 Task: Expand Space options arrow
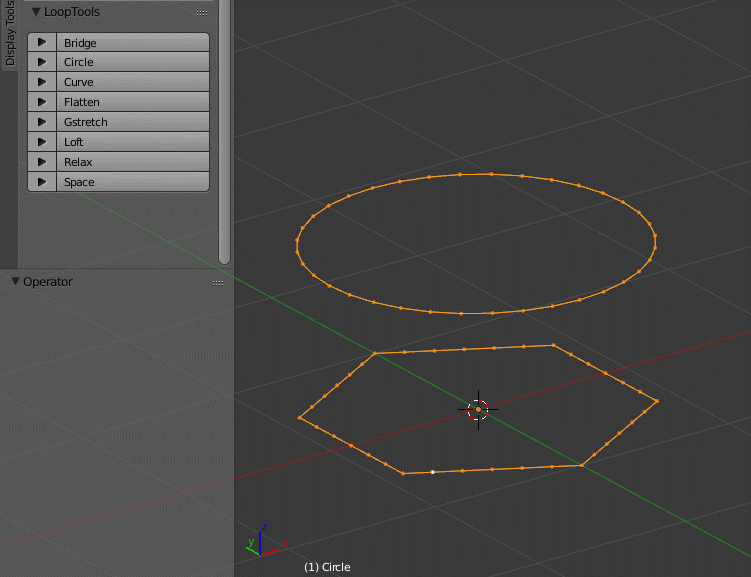[x=42, y=182]
